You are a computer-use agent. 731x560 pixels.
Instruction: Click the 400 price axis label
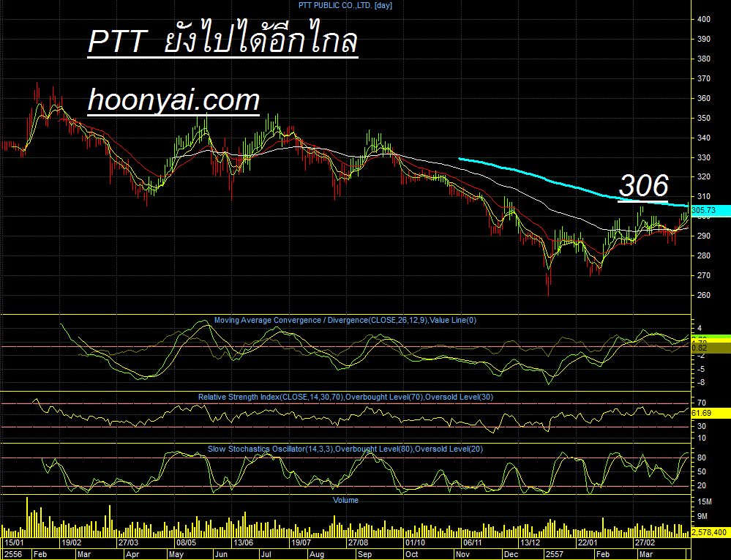[x=704, y=19]
